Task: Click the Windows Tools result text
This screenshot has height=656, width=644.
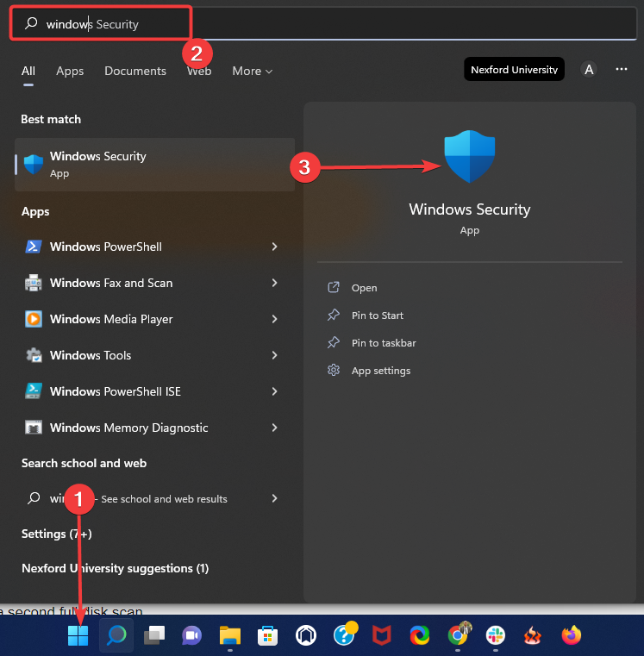Action: (91, 355)
